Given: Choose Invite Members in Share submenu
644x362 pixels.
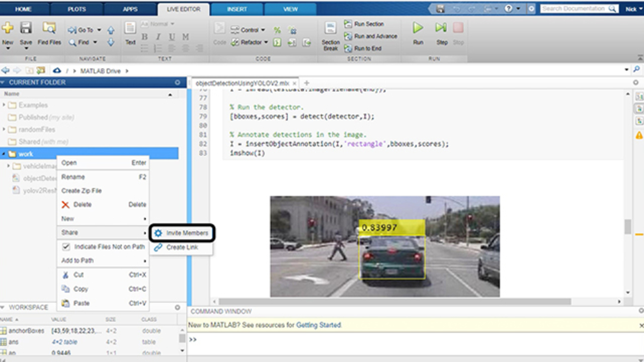Looking at the screenshot, I should 187,233.
